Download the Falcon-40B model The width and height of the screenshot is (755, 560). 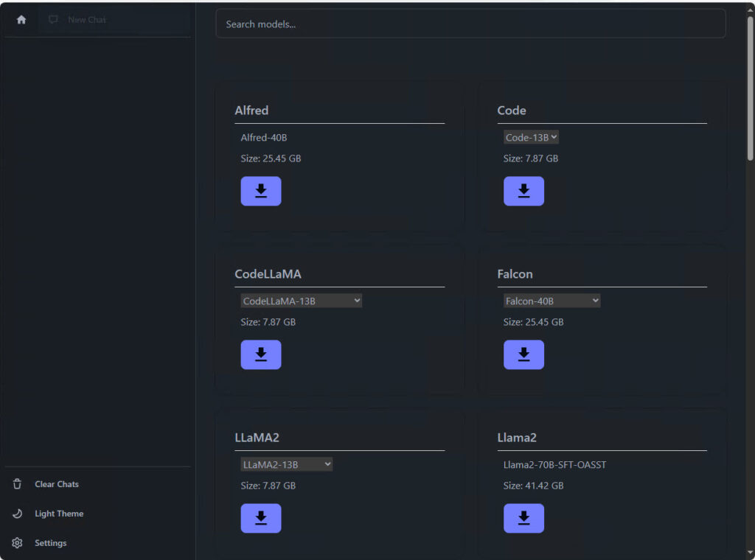tap(524, 354)
